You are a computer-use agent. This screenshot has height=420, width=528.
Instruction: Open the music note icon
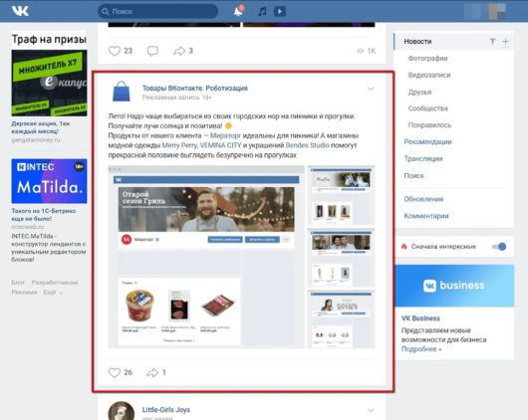(x=262, y=11)
